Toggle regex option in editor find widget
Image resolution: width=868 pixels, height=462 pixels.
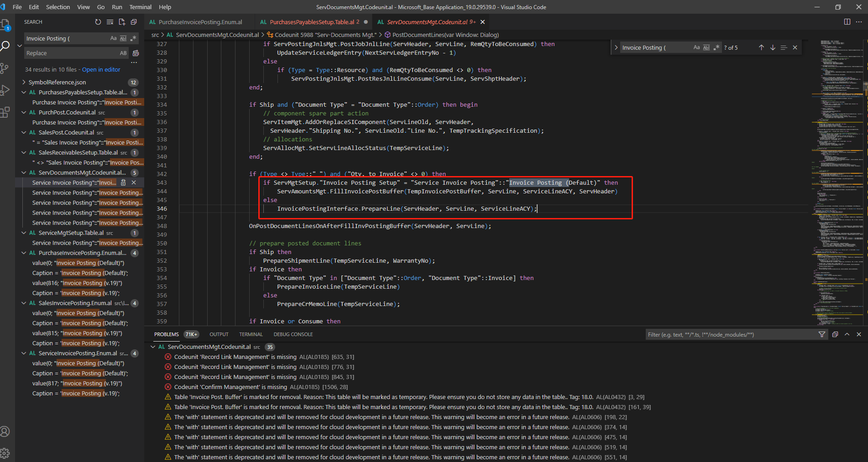point(716,47)
